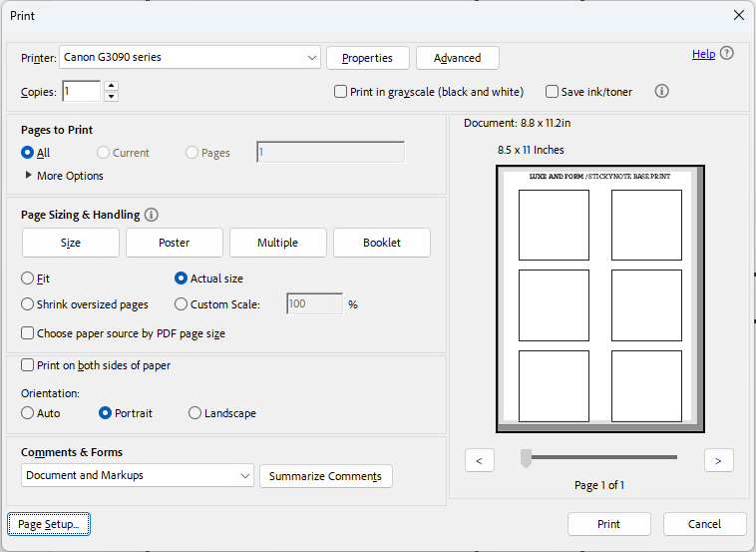Image resolution: width=756 pixels, height=552 pixels.
Task: Switch to the Poster sizing mode
Action: [x=174, y=243]
